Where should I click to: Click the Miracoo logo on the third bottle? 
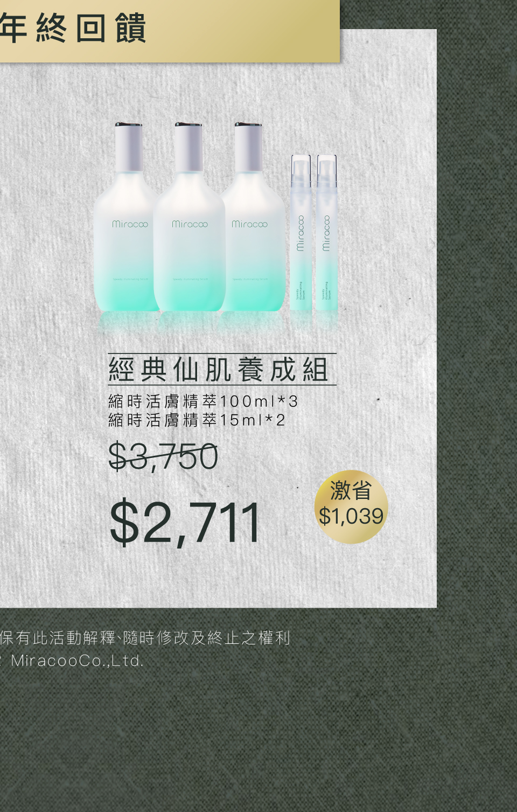(249, 224)
